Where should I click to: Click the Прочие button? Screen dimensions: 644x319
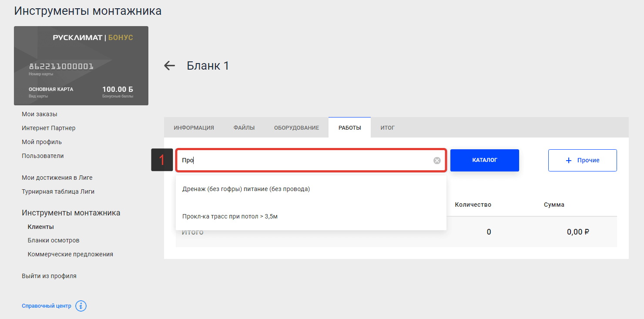(582, 160)
